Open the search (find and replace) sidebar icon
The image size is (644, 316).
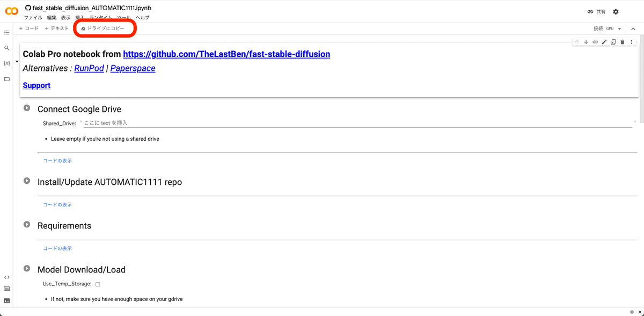click(7, 48)
